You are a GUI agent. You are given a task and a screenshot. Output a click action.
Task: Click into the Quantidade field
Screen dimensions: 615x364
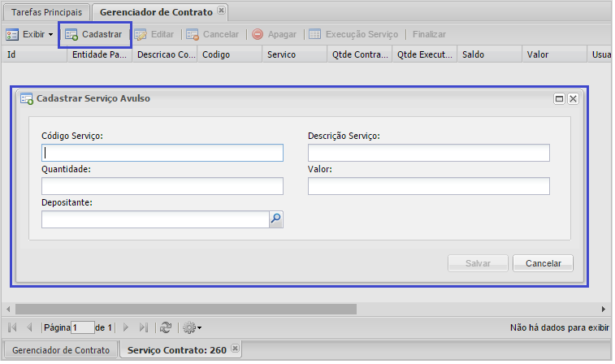click(x=162, y=186)
